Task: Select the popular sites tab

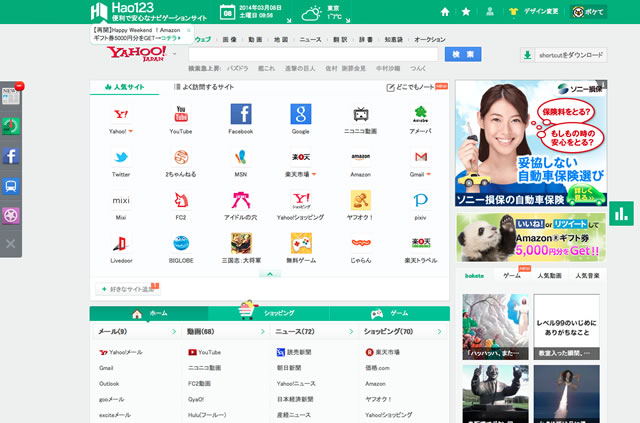Action: click(124, 87)
